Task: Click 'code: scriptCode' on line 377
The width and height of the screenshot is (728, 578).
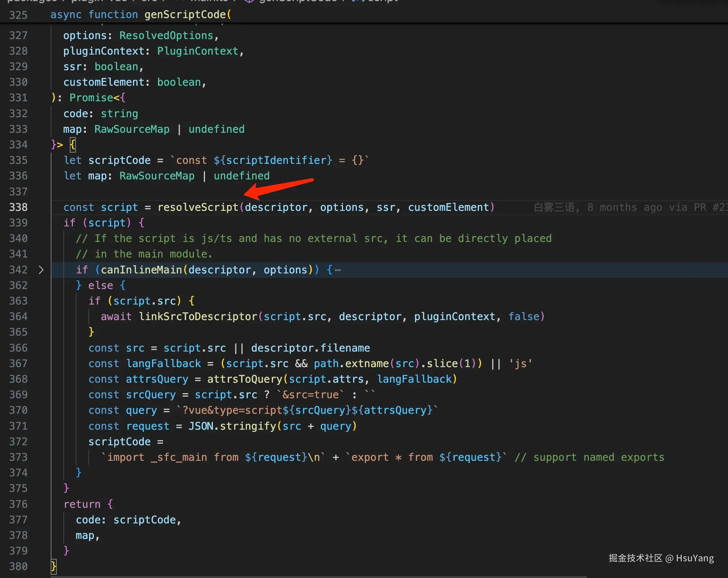Action: point(126,520)
